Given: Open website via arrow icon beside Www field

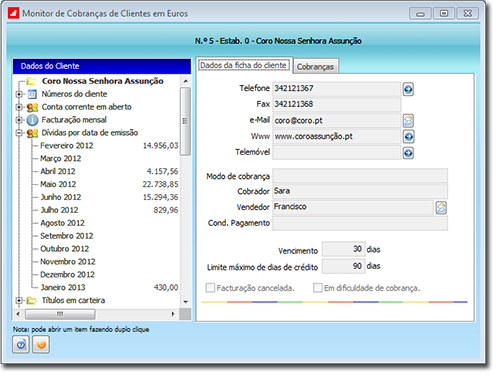Looking at the screenshot, I should (x=408, y=137).
